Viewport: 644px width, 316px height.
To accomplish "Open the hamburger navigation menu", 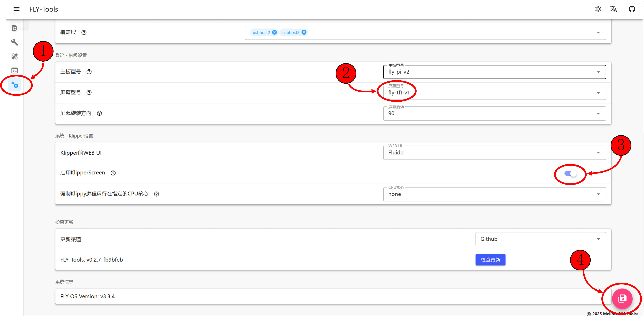I will (16, 9).
